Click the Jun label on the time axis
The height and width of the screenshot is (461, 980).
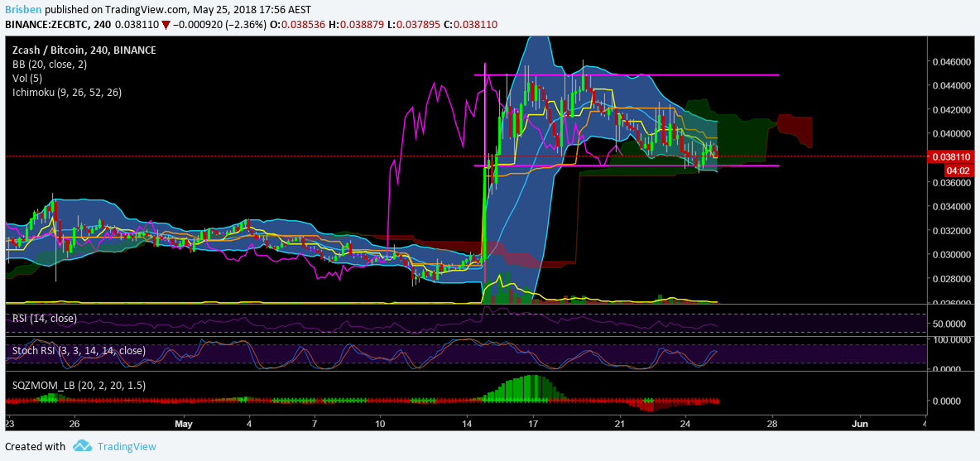[x=859, y=424]
